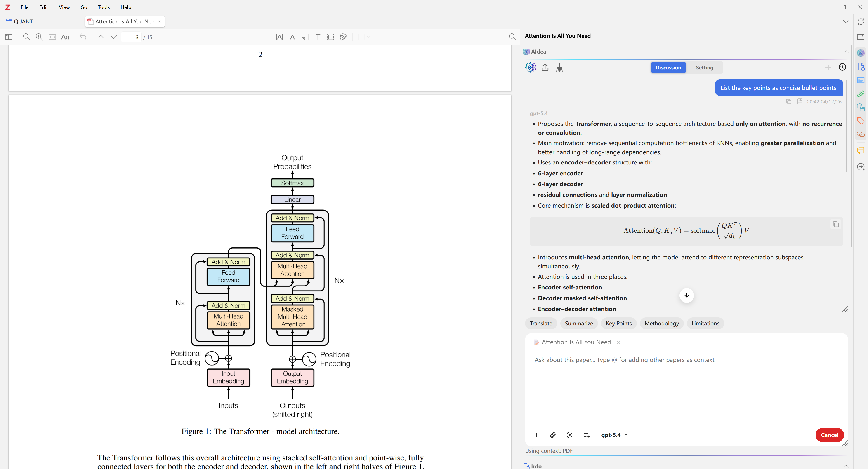Click the Translate quick prompt
The height and width of the screenshot is (469, 868).
[x=541, y=323]
